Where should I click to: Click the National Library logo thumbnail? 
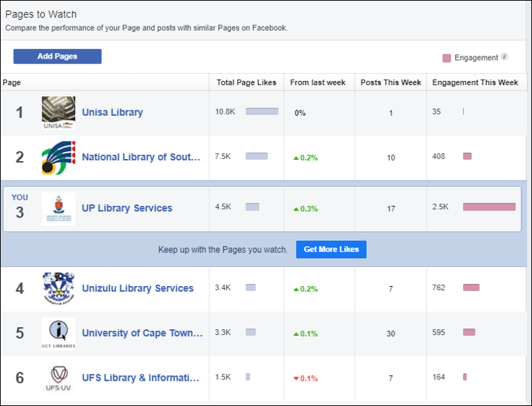pyautogui.click(x=59, y=158)
